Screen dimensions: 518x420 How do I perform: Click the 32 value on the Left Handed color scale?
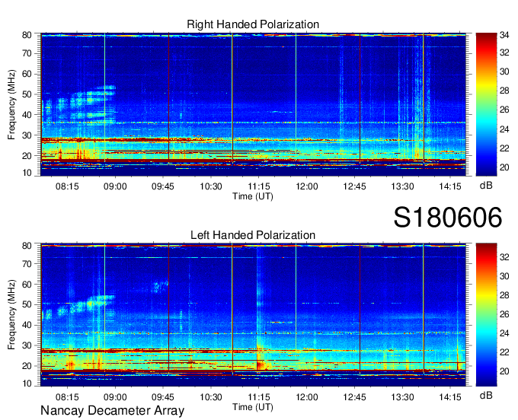504,257
